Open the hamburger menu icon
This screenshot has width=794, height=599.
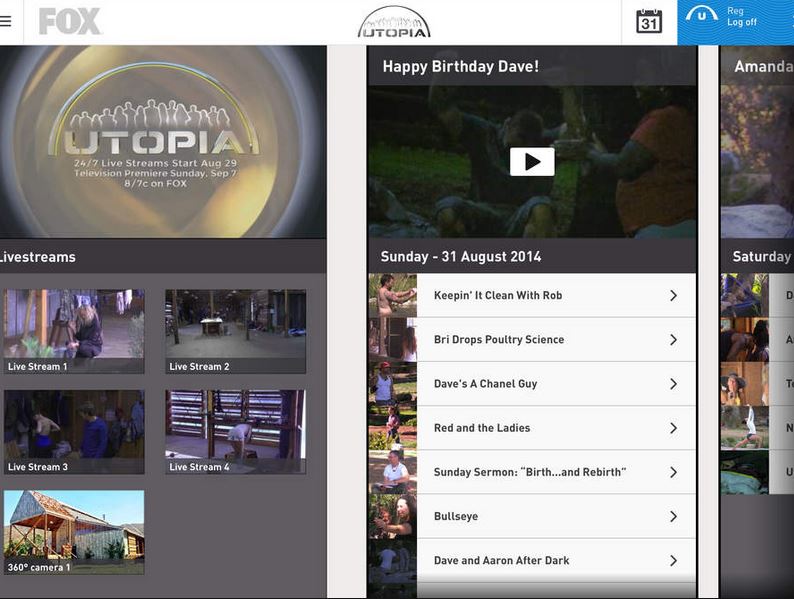(x=5, y=21)
